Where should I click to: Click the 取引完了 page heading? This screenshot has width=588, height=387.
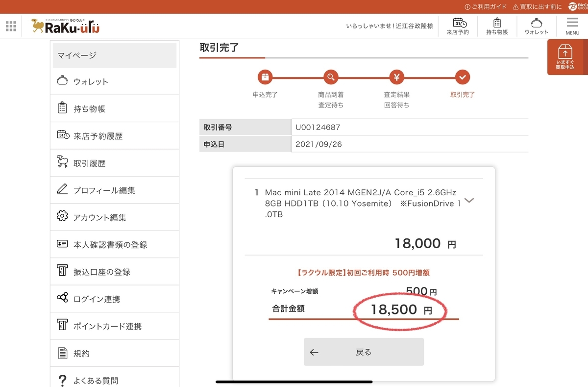219,48
